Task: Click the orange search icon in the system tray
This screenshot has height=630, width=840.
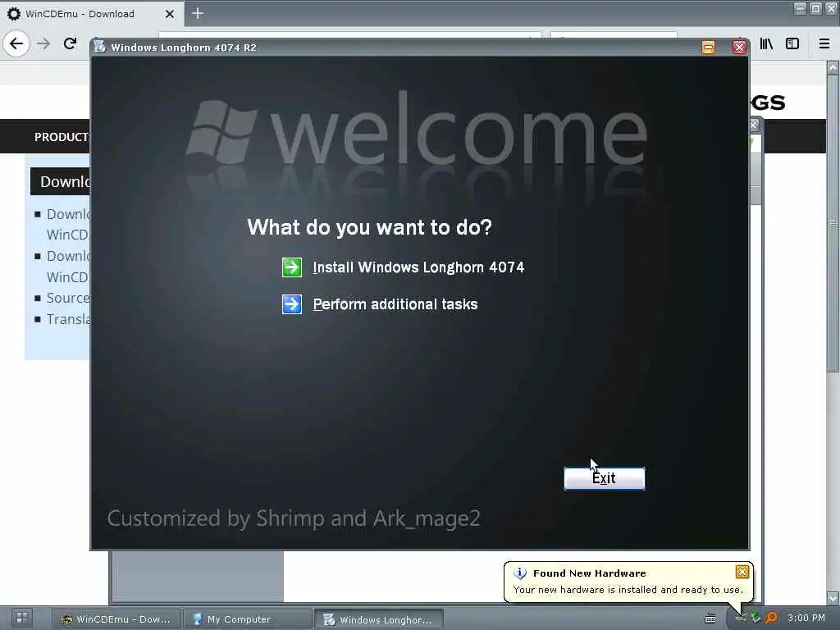Action: pyautogui.click(x=770, y=619)
